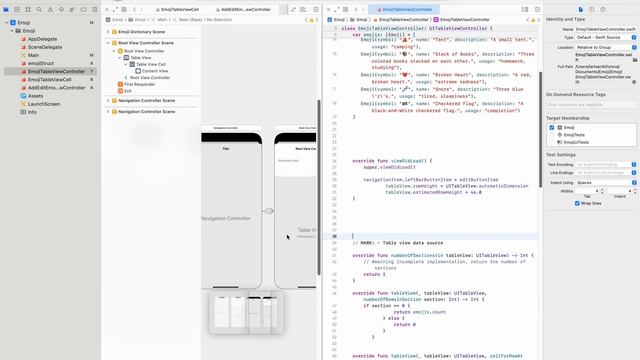Open the Test navigator diamond icon
Screen dimensions: 640x360
click(61, 9)
